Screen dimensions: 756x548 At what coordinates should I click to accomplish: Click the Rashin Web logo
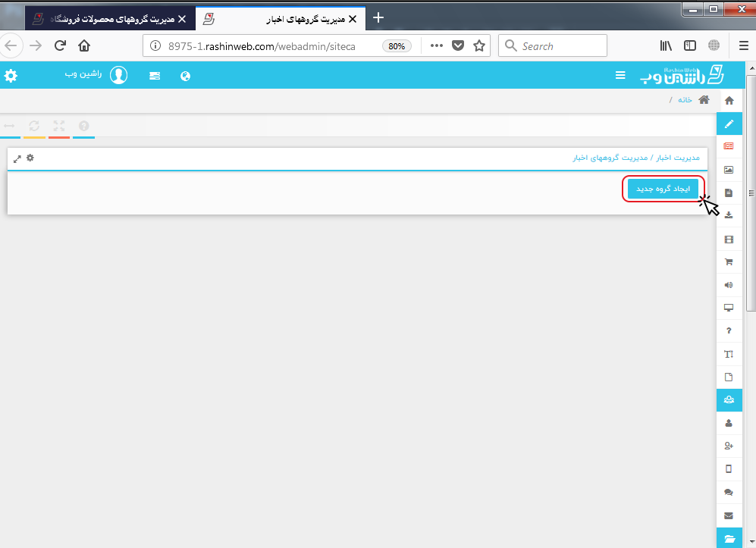(682, 75)
